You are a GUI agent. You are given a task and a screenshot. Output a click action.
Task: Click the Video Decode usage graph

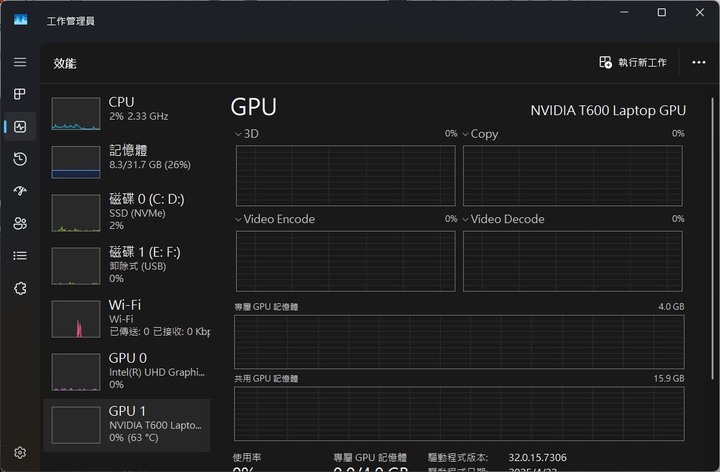[573, 261]
